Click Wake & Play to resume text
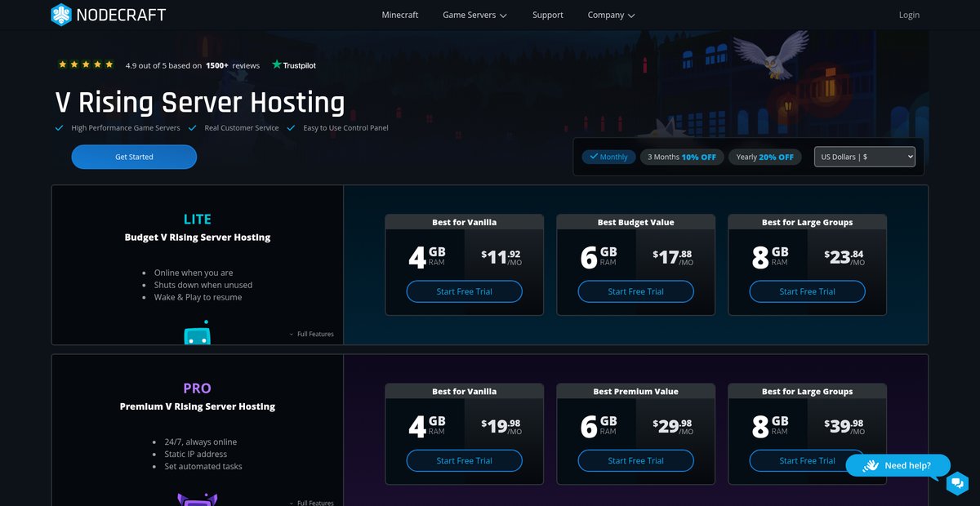980x506 pixels. point(198,297)
